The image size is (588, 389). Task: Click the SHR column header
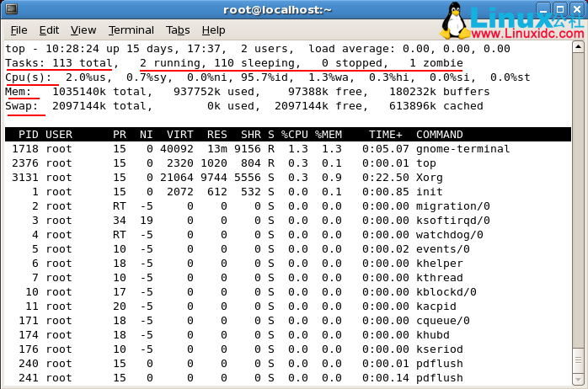(251, 135)
